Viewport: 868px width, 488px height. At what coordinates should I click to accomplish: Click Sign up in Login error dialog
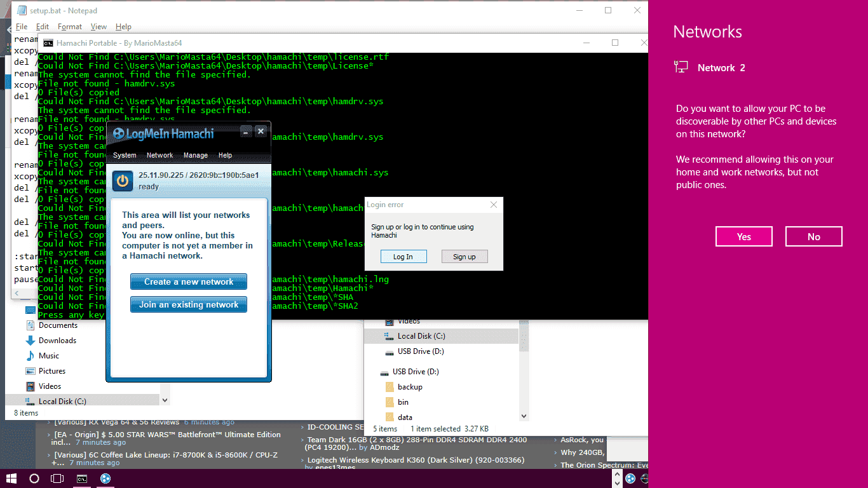pos(464,257)
